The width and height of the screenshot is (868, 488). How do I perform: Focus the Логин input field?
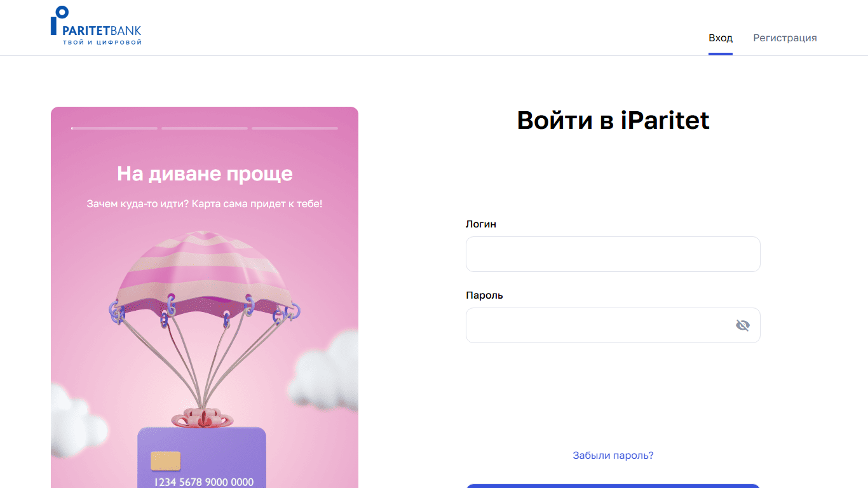pos(613,254)
